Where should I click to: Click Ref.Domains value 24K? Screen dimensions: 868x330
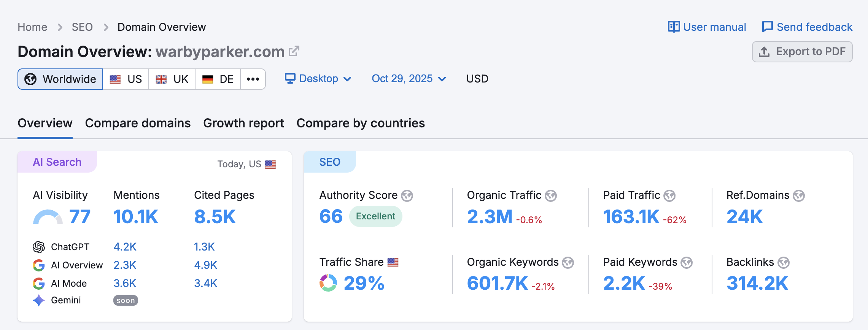[745, 217]
